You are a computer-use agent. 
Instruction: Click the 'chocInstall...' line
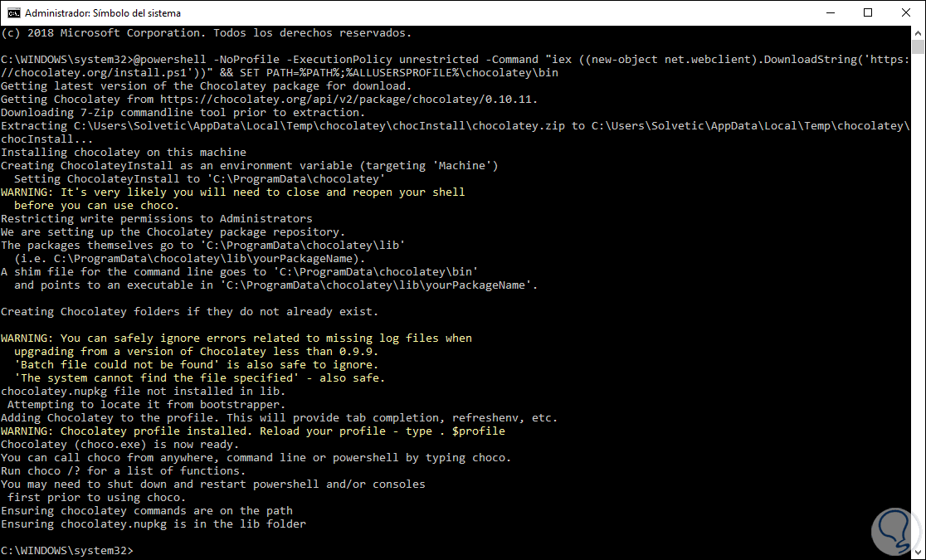(x=47, y=139)
